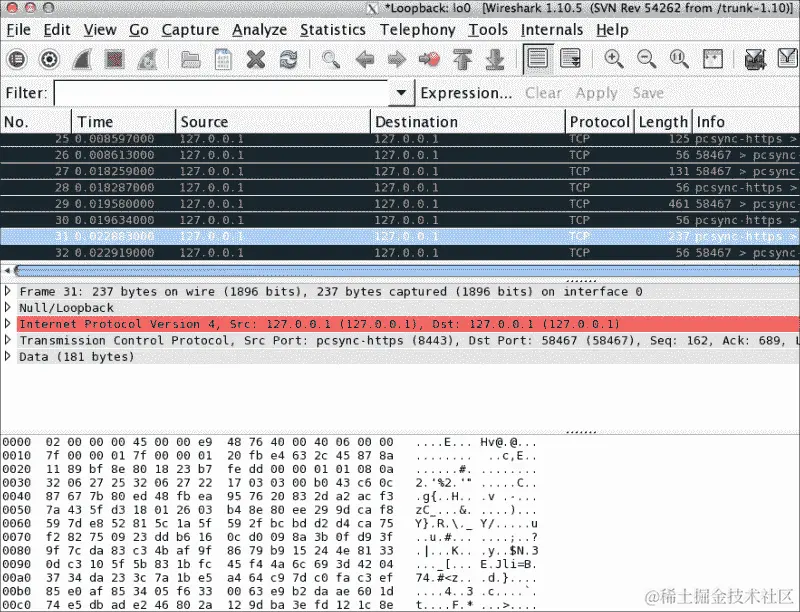Sort by the No. column header
The image size is (800, 612).
tap(36, 122)
